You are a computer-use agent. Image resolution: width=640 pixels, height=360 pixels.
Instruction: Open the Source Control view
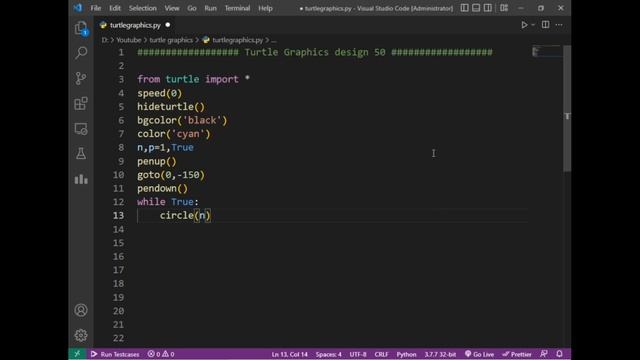pyautogui.click(x=81, y=78)
